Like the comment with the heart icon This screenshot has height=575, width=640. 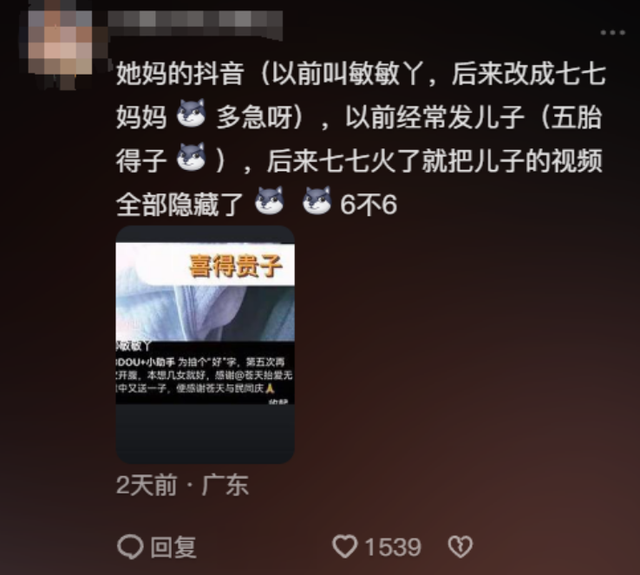point(345,546)
